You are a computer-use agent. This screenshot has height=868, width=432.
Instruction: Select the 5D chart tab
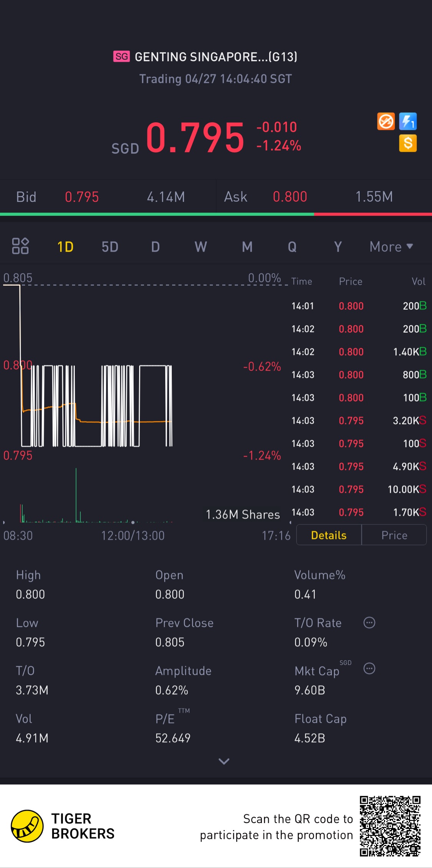pos(110,247)
